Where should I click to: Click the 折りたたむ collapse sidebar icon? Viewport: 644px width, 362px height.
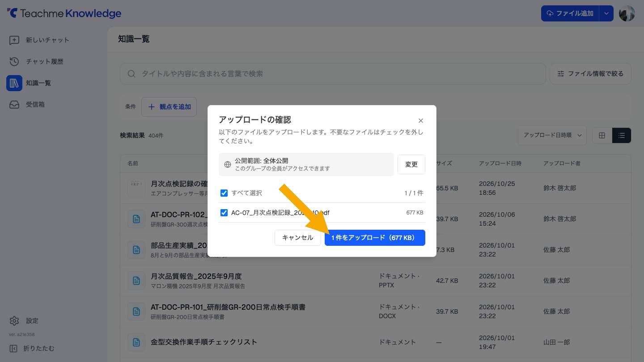click(x=13, y=349)
